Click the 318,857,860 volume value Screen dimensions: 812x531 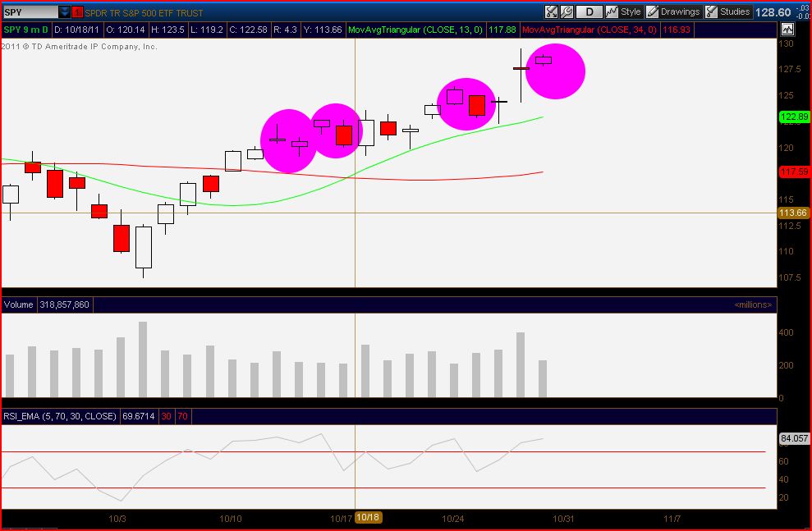pos(65,304)
